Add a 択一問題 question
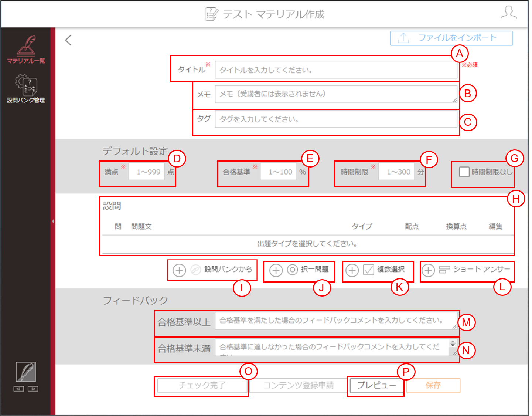 [315, 269]
